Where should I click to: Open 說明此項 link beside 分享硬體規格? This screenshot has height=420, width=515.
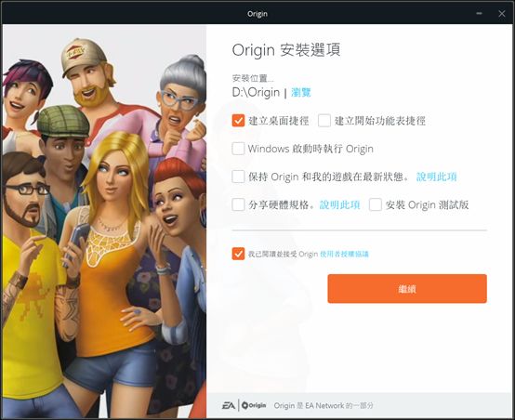tap(339, 205)
